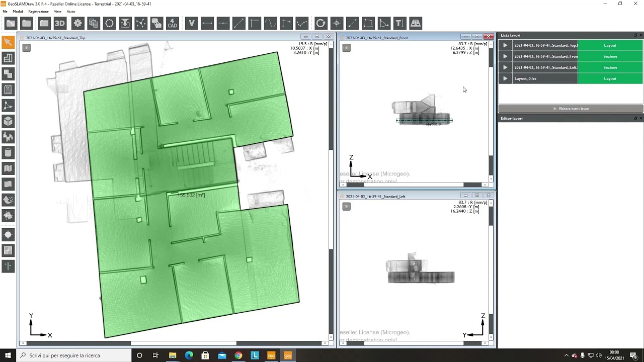Click the triangle nodes sidebar tool
The width and height of the screenshot is (644, 362).
[8, 106]
